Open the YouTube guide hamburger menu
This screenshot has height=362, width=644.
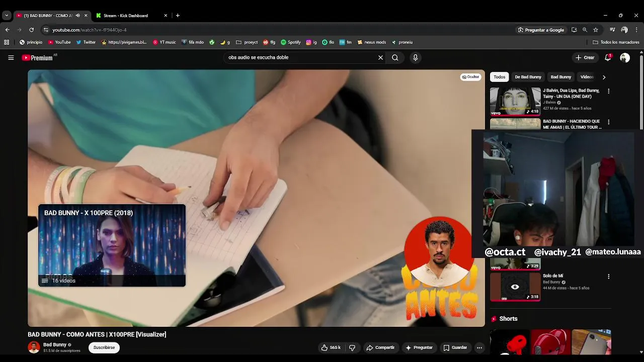click(x=11, y=58)
